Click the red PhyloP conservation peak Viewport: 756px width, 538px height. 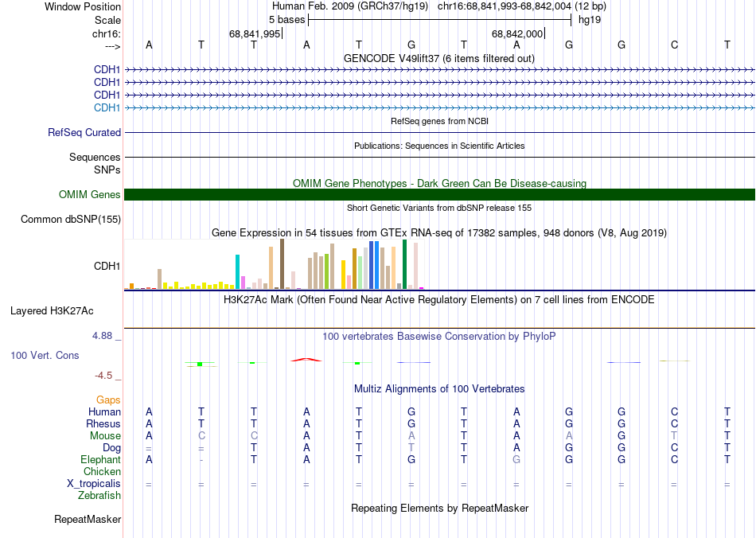pyautogui.click(x=306, y=359)
